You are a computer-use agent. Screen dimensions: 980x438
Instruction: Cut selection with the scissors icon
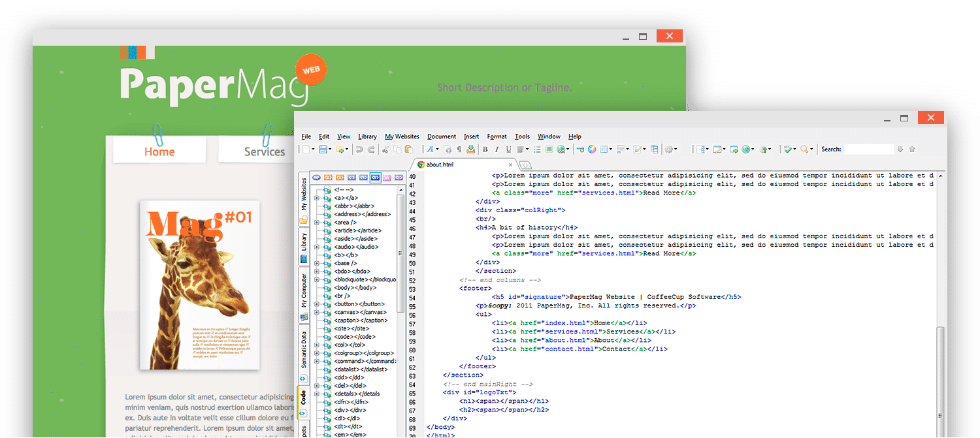click(x=385, y=149)
